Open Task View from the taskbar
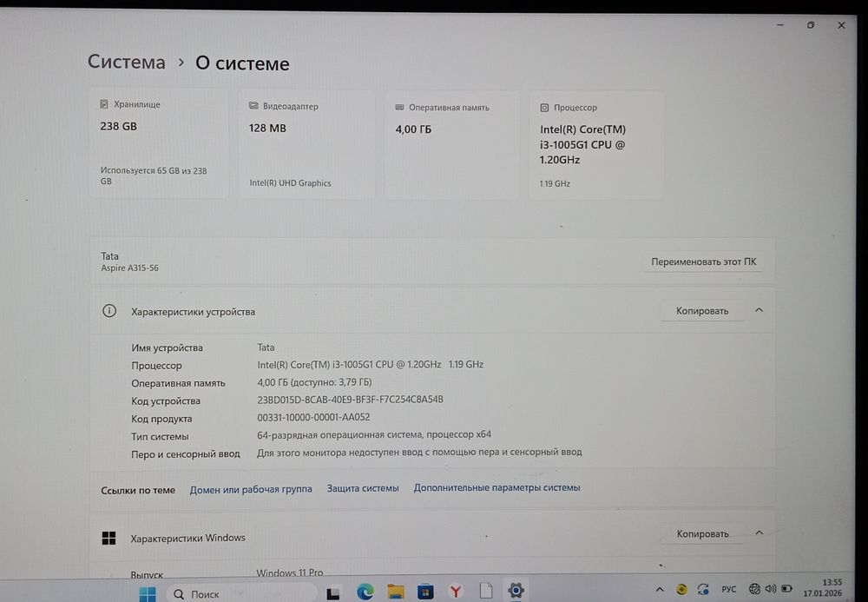Screen dimensions: 868x602 (332, 593)
